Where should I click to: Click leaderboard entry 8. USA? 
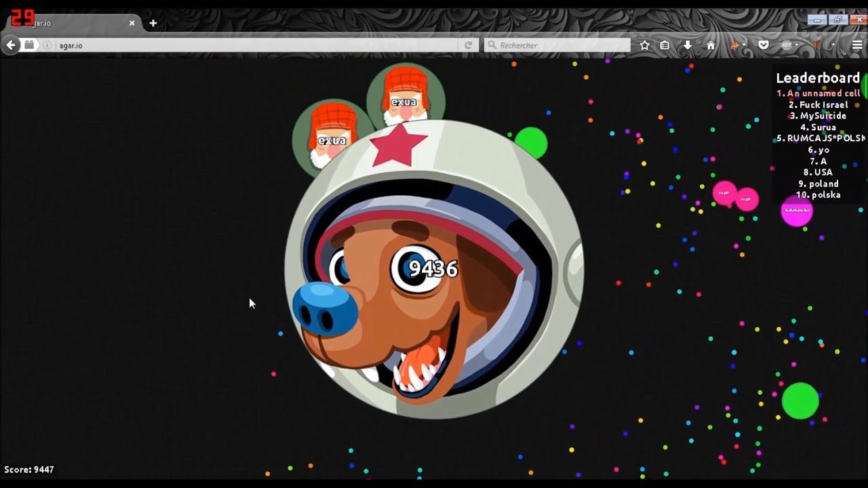(818, 172)
